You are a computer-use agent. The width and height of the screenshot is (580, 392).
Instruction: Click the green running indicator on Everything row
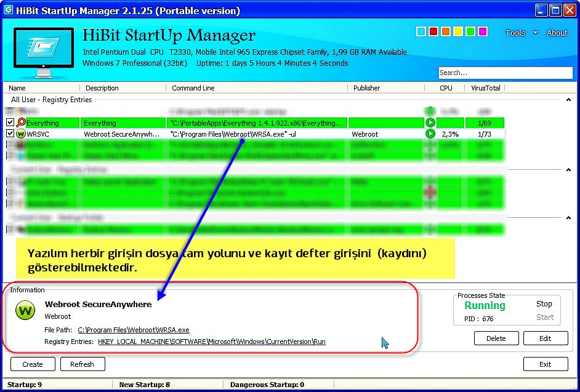(430, 122)
